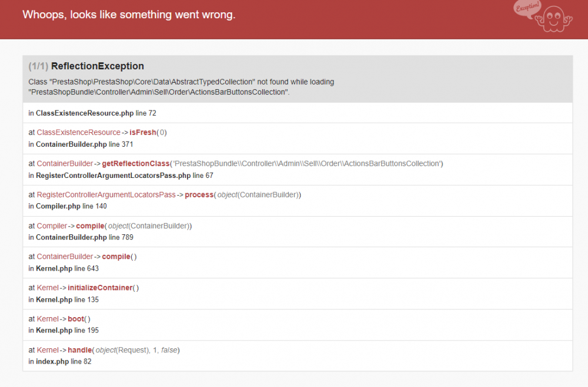Click the handle method link

[x=79, y=349]
